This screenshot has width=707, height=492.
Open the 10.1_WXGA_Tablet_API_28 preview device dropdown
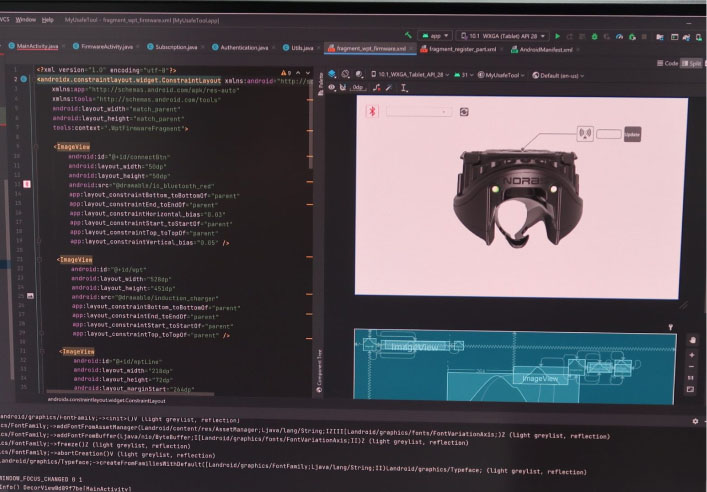pyautogui.click(x=410, y=74)
